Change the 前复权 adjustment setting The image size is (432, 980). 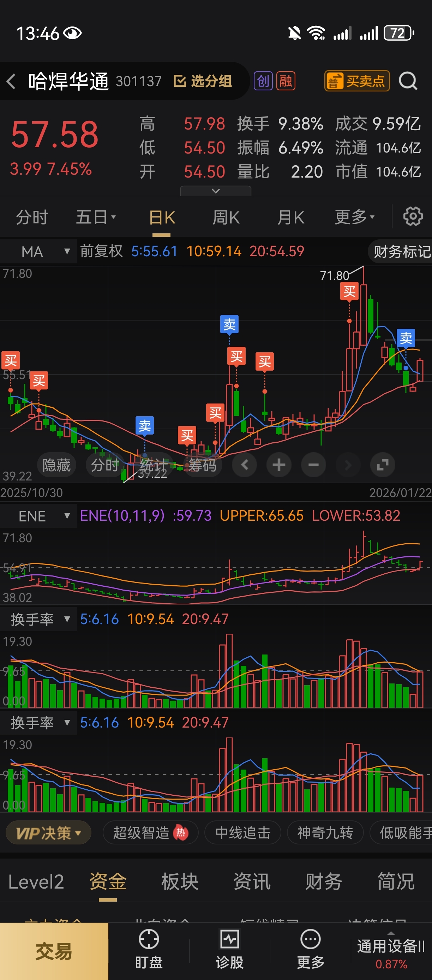[x=101, y=251]
